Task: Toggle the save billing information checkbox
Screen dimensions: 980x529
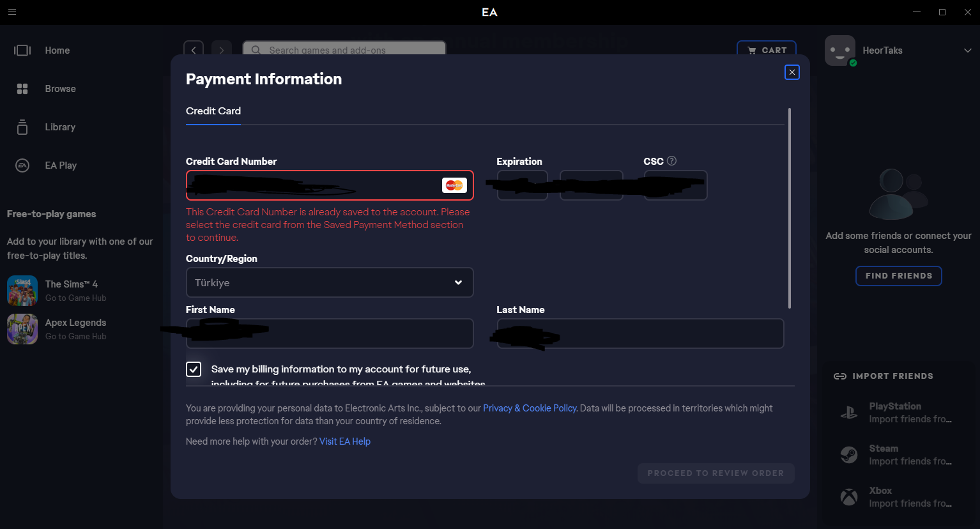Action: tap(194, 369)
